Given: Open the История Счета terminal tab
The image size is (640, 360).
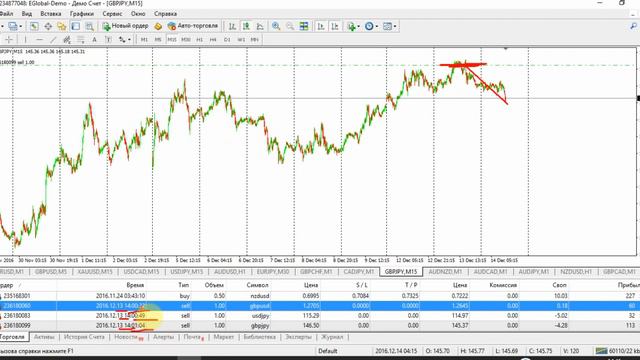Looking at the screenshot, I should pyautogui.click(x=84, y=337).
